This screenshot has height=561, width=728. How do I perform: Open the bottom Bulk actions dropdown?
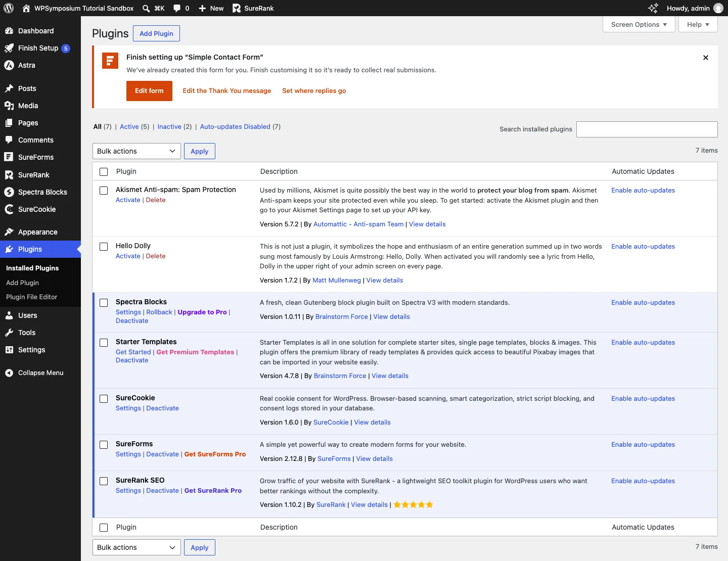tap(136, 547)
